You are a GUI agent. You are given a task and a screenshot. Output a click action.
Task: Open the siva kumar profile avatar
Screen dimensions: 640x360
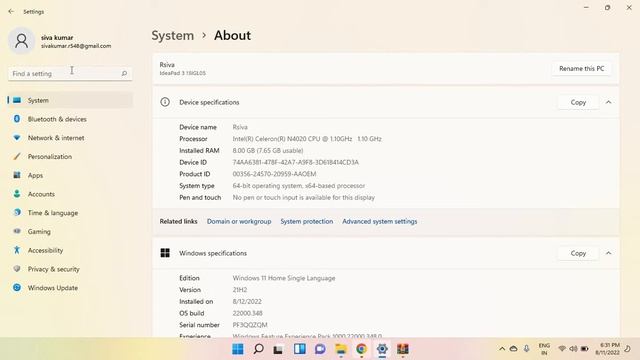pos(21,41)
